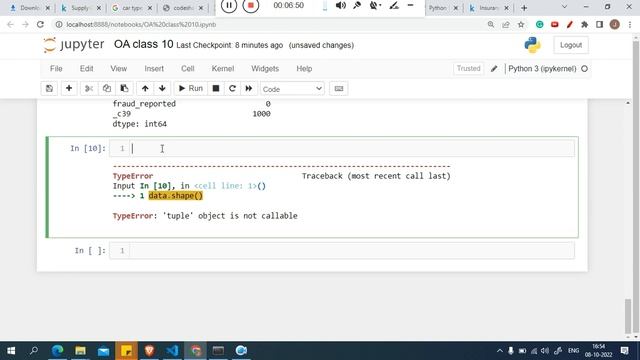Click the highlighted data.shape() traceback text
The height and width of the screenshot is (360, 640).
pyautogui.click(x=176, y=196)
